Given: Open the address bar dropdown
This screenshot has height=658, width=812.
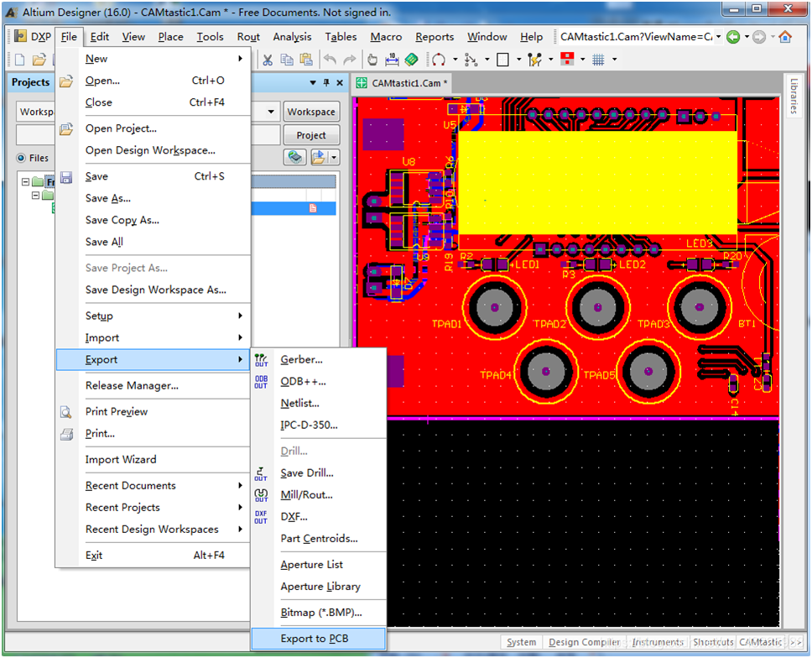Looking at the screenshot, I should pos(719,37).
